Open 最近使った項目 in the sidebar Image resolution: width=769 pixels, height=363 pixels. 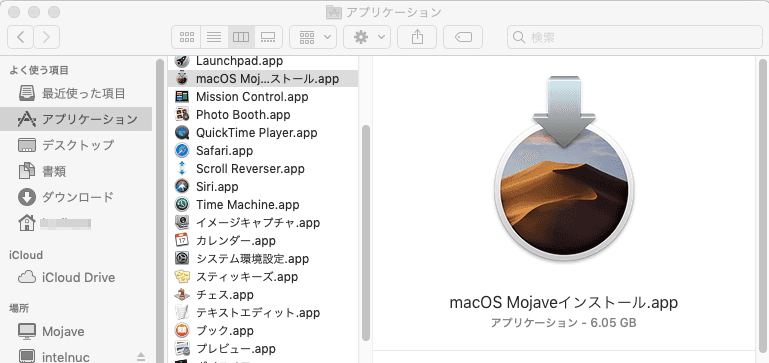(76, 93)
